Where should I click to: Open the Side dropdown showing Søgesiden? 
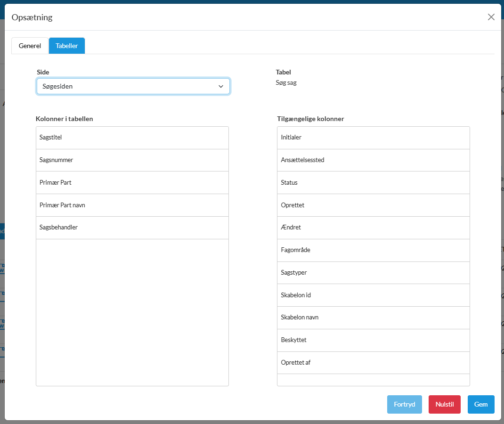click(x=133, y=87)
